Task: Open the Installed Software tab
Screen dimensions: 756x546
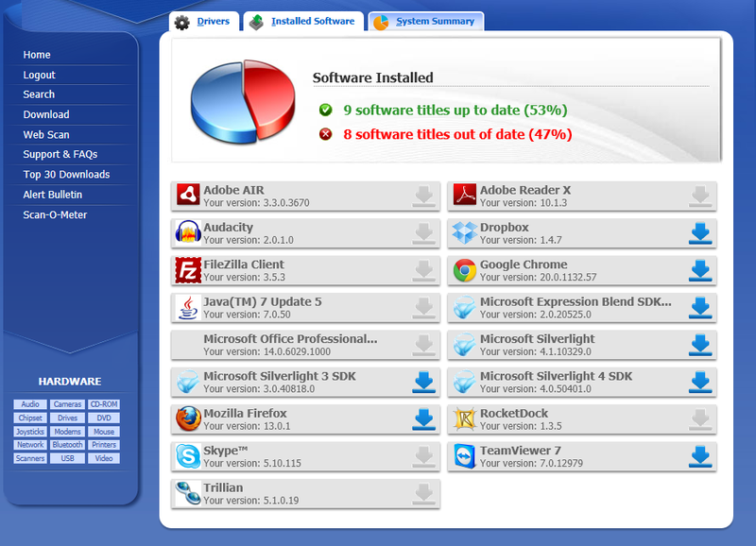Action: pos(303,21)
